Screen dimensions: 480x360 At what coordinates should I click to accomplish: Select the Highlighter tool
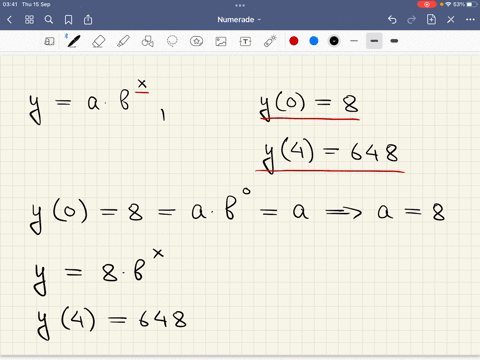[123, 41]
